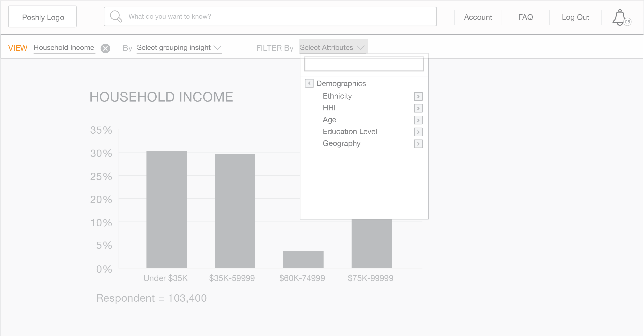Viewport: 644px width, 336px height.
Task: Click the $75K-99999 bar
Action: [372, 244]
